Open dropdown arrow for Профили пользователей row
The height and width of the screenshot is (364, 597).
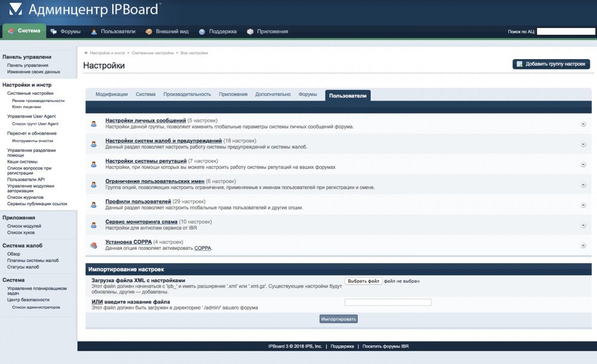tap(583, 205)
